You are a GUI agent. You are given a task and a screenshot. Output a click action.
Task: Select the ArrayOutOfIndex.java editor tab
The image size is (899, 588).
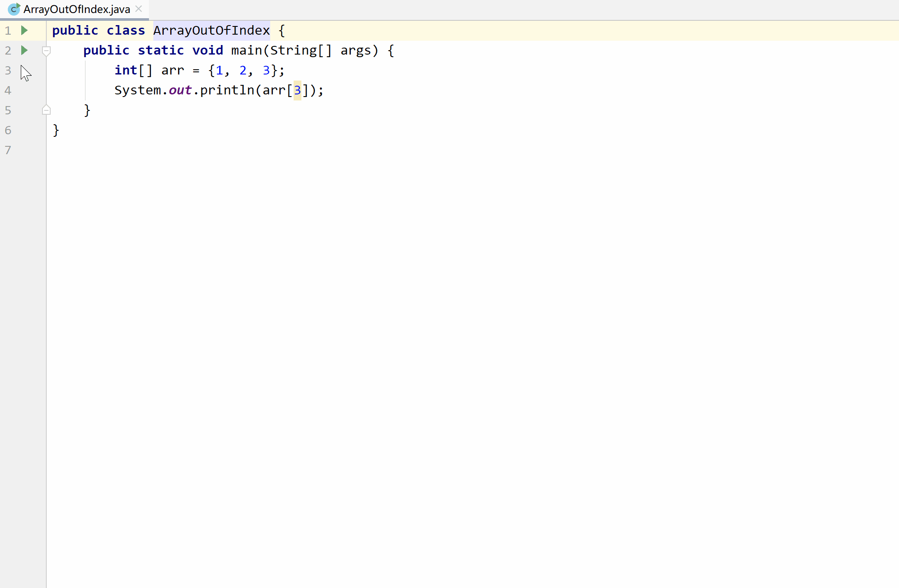[77, 9]
